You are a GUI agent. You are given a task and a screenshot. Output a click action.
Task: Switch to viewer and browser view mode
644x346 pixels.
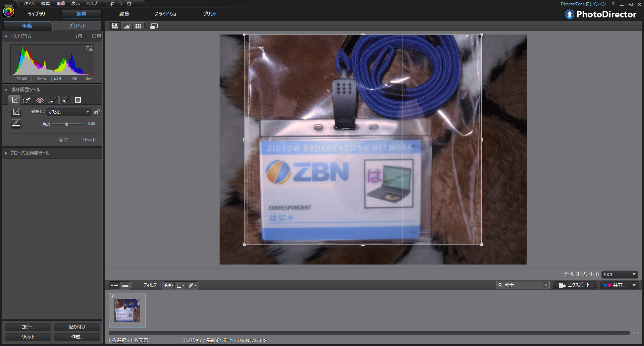[x=115, y=26]
